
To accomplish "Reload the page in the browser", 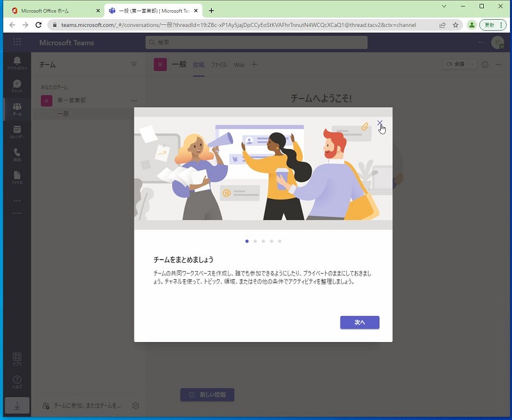I will 38,25.
